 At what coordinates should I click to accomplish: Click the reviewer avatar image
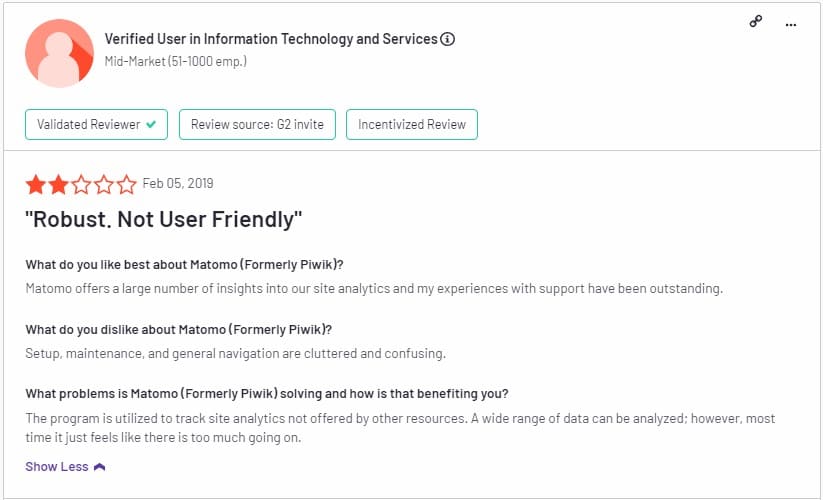[59, 54]
